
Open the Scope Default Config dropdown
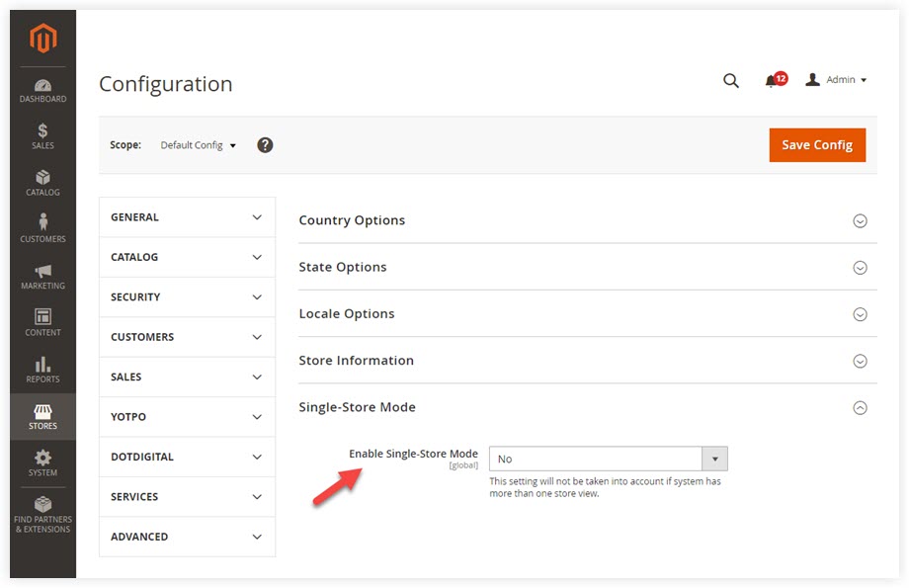pyautogui.click(x=198, y=145)
